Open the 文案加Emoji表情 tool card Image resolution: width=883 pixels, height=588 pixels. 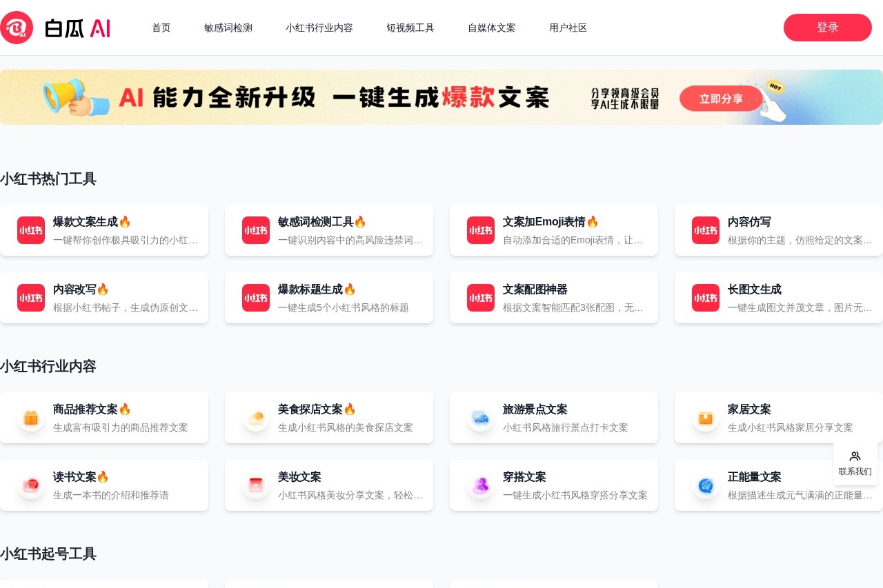(553, 230)
